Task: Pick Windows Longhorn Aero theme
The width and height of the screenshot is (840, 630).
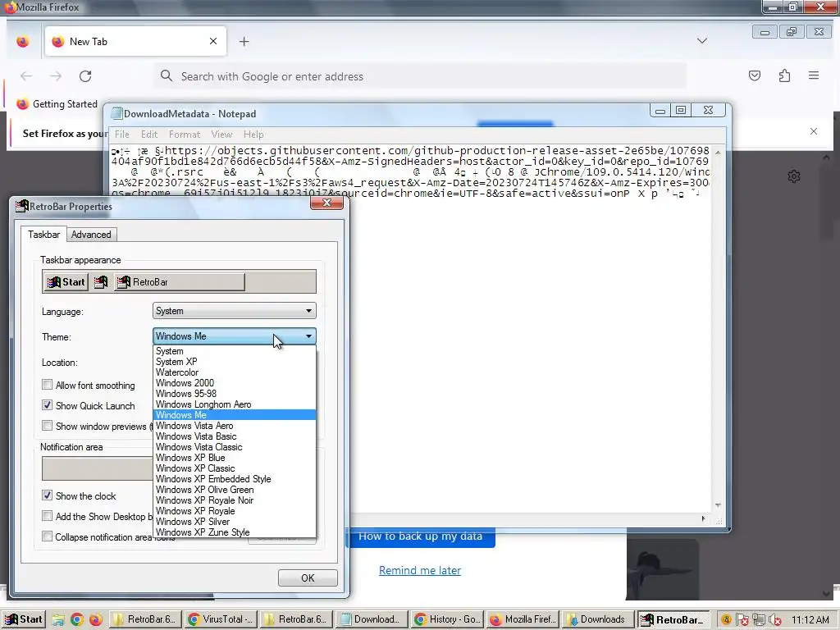Action: [234, 404]
